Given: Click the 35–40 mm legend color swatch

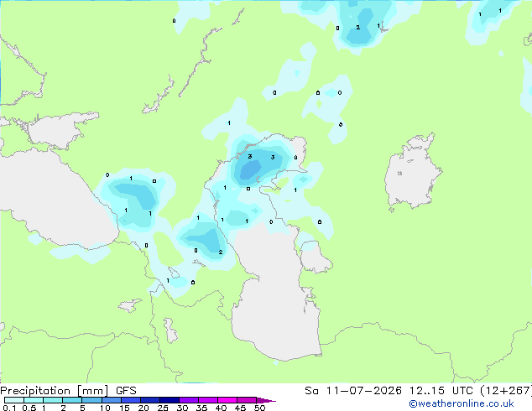Looking at the screenshot, I should coord(207,400).
